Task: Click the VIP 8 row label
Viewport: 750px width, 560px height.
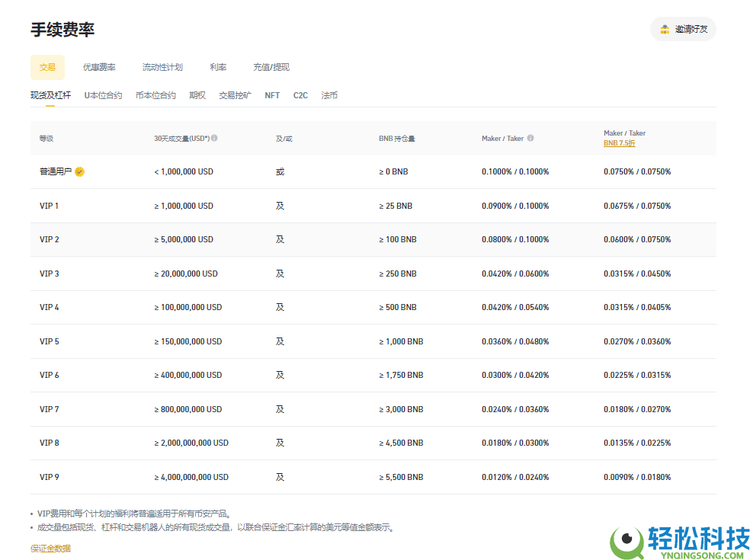Action: click(50, 443)
